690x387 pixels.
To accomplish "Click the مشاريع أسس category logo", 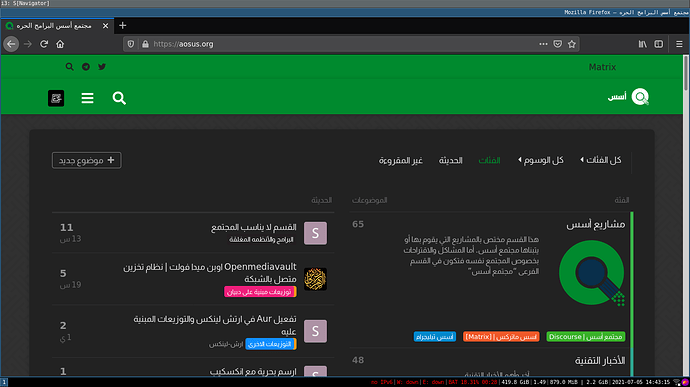I will click(592, 273).
